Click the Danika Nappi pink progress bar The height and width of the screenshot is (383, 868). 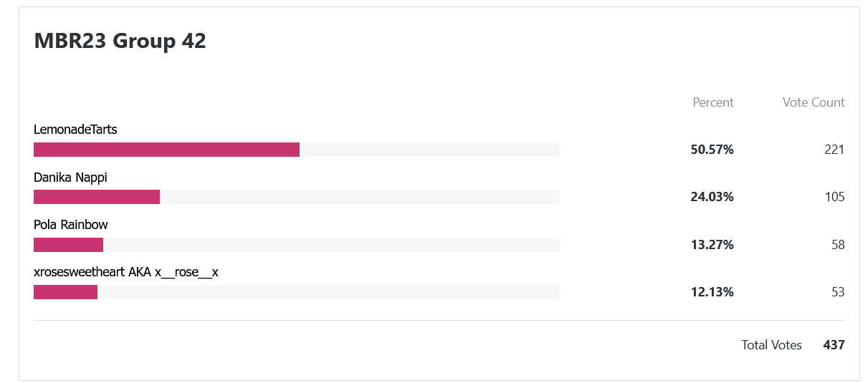point(97,197)
